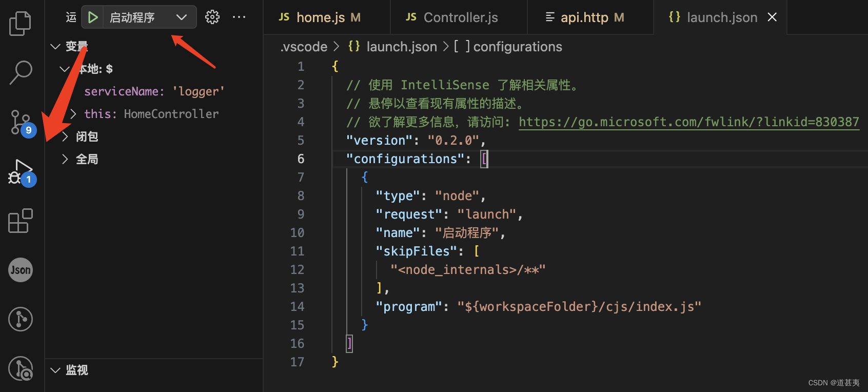The height and width of the screenshot is (392, 868).
Task: Switch to the home.js tab
Action: [327, 17]
